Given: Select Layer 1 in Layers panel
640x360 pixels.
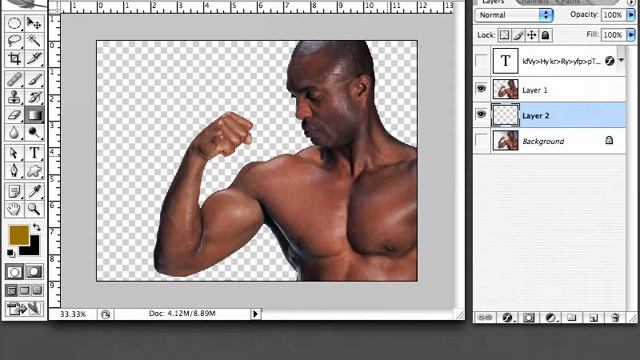Looking at the screenshot, I should tap(559, 89).
